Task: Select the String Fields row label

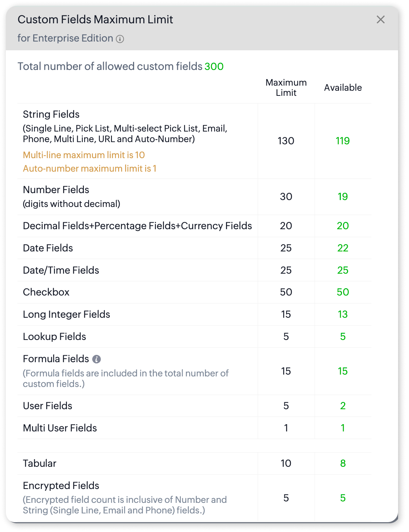Action: [51, 114]
